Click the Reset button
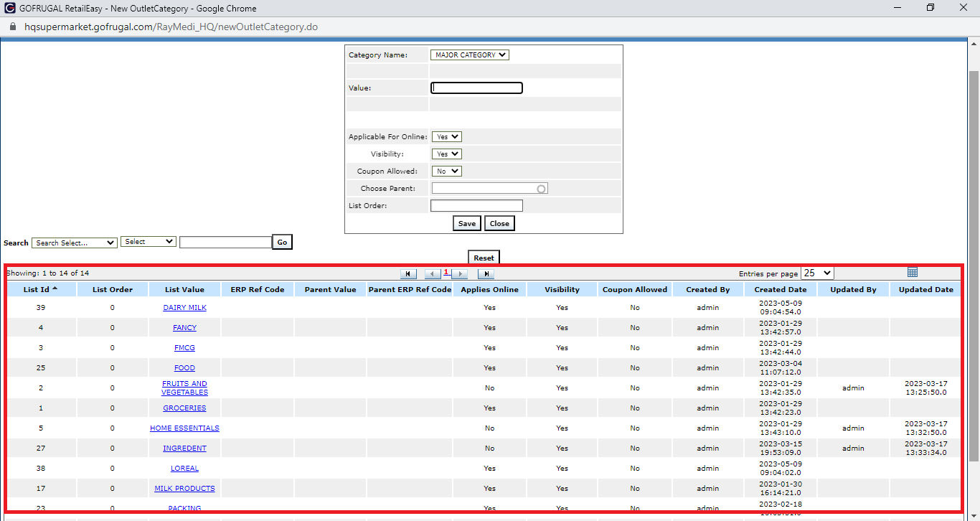Screen dimensions: 980x521 tap(484, 258)
